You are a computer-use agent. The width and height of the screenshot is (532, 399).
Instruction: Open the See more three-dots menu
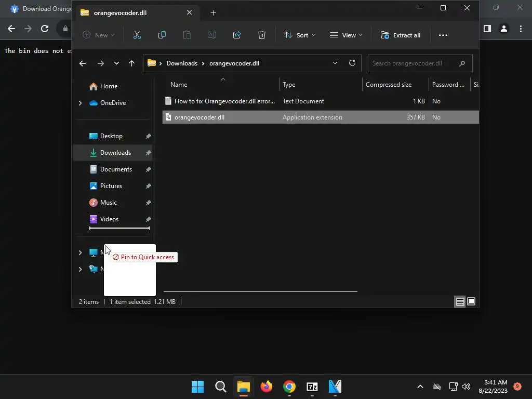pos(443,35)
